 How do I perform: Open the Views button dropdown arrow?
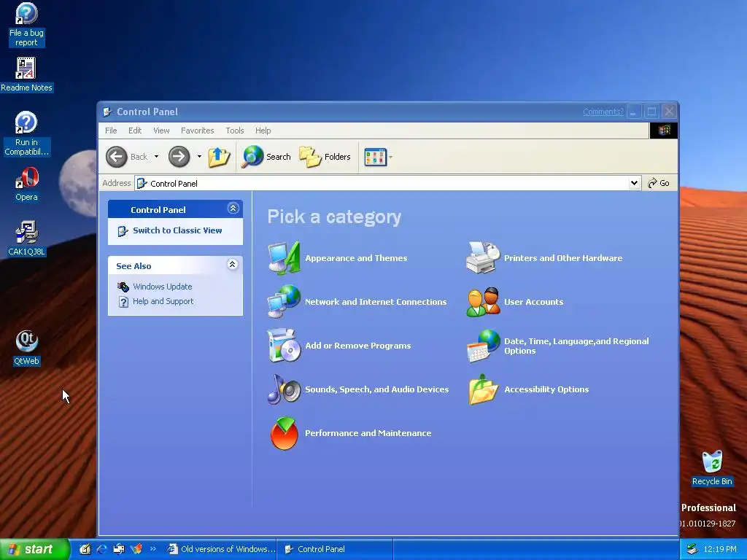[391, 157]
